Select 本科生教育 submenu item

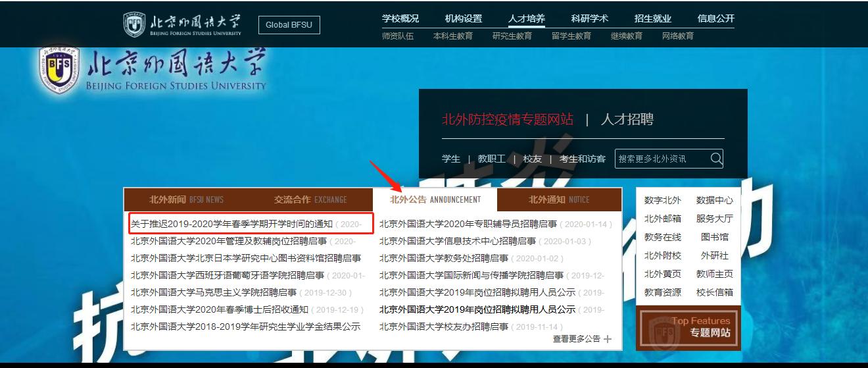tap(453, 36)
